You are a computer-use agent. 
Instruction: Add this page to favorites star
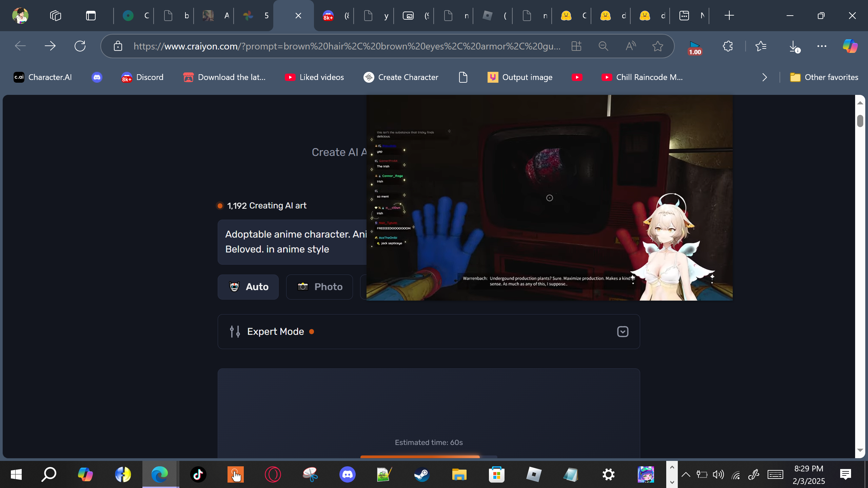pyautogui.click(x=658, y=46)
